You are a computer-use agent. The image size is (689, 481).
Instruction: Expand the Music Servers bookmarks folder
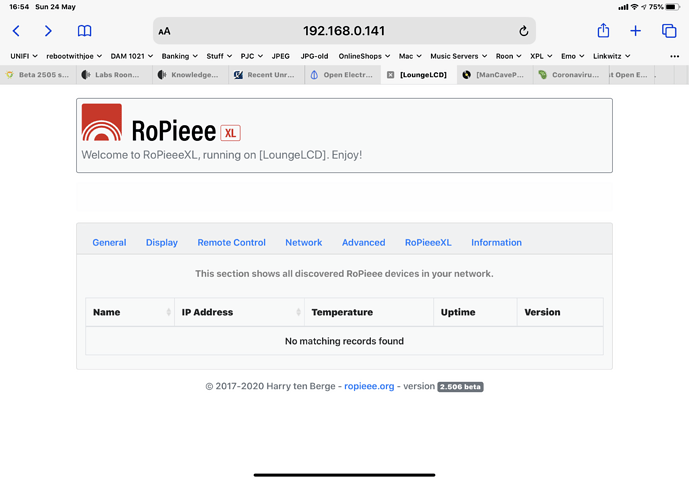tap(459, 56)
